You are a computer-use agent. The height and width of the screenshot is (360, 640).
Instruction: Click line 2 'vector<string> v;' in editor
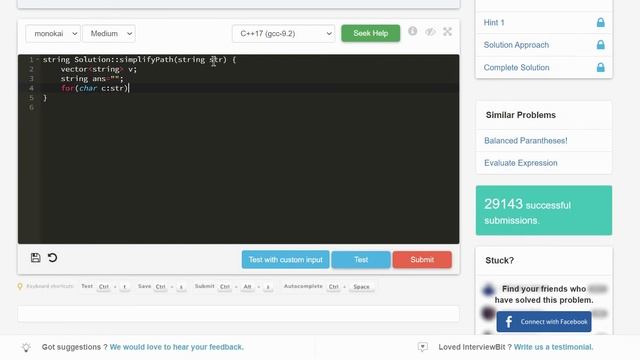[x=99, y=69]
